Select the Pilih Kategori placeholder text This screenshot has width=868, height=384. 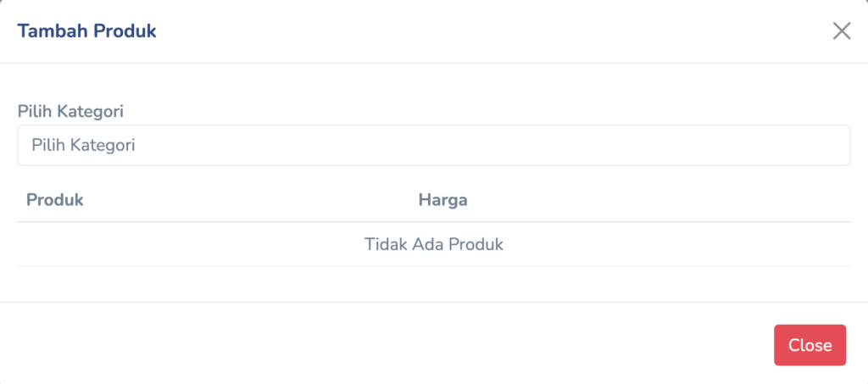pos(84,146)
